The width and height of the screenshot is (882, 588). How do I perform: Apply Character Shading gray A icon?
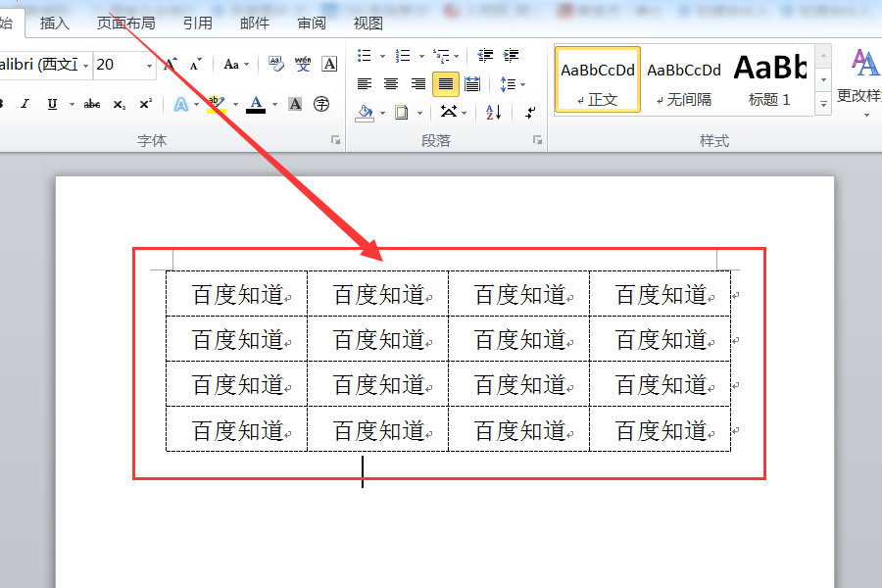click(295, 104)
